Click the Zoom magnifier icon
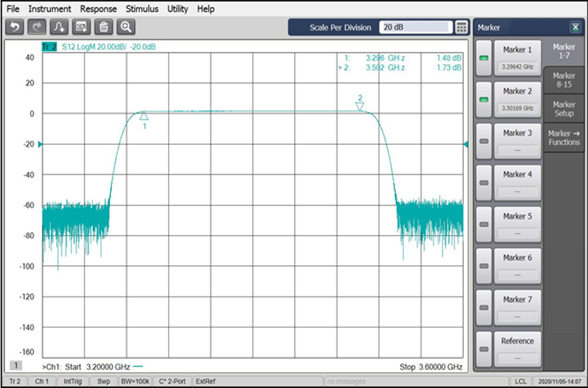Viewport: 588px width, 388px height. [126, 27]
